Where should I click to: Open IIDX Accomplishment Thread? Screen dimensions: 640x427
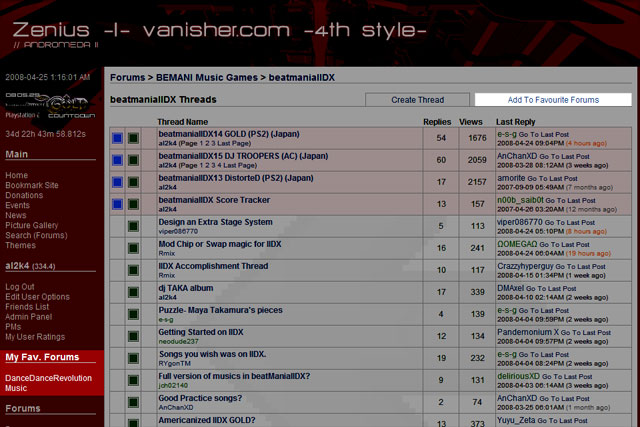[213, 266]
